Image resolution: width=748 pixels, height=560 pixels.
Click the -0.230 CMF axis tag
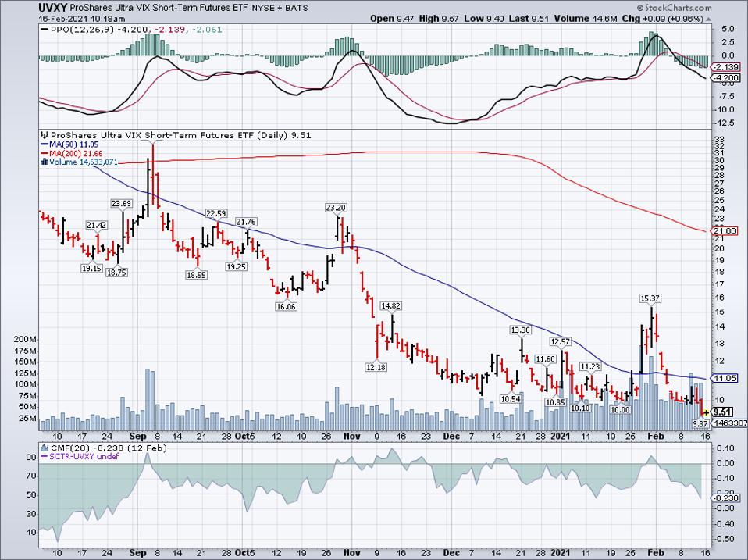[x=725, y=498]
